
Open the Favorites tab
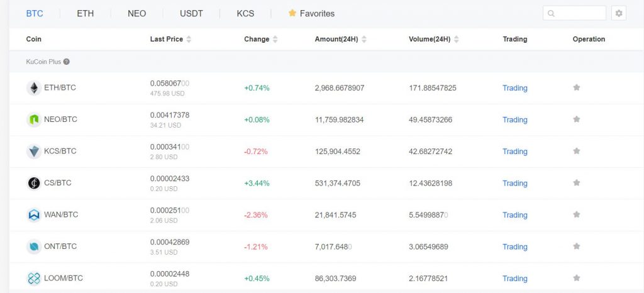pos(311,14)
